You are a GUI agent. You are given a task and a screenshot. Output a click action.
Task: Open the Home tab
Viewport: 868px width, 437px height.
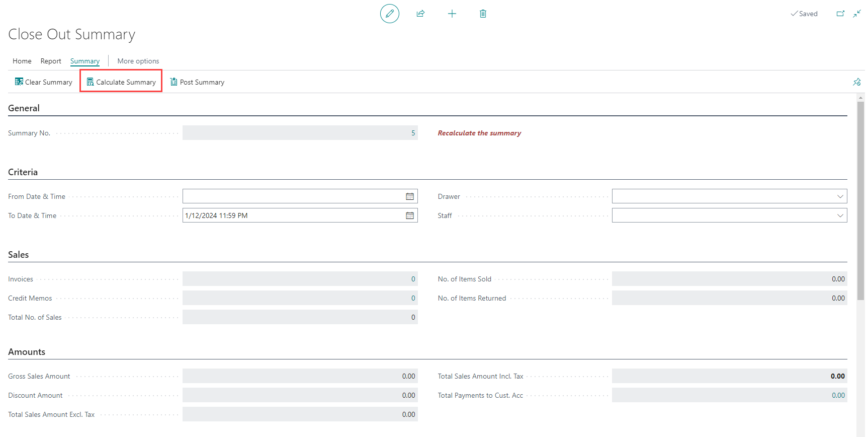click(x=22, y=61)
